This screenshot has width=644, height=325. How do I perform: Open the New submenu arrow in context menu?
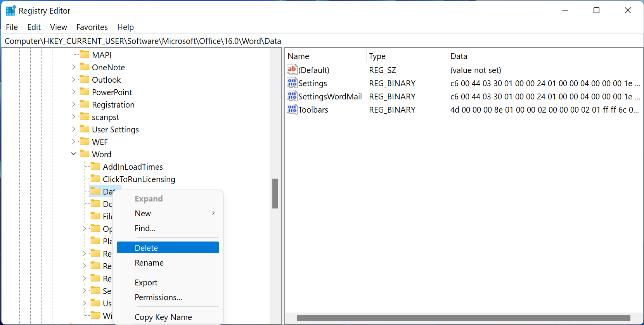point(213,213)
